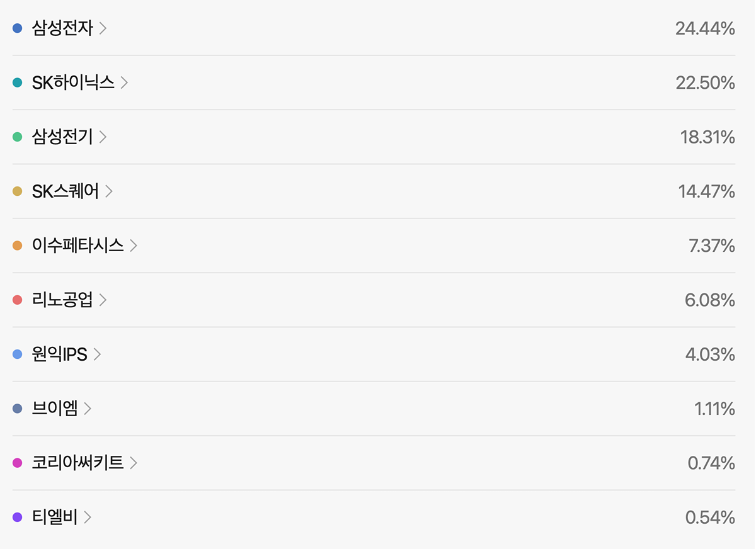Screen dimensions: 756x549
Task: Click the chevron after 브이엠
Action: click(x=88, y=409)
